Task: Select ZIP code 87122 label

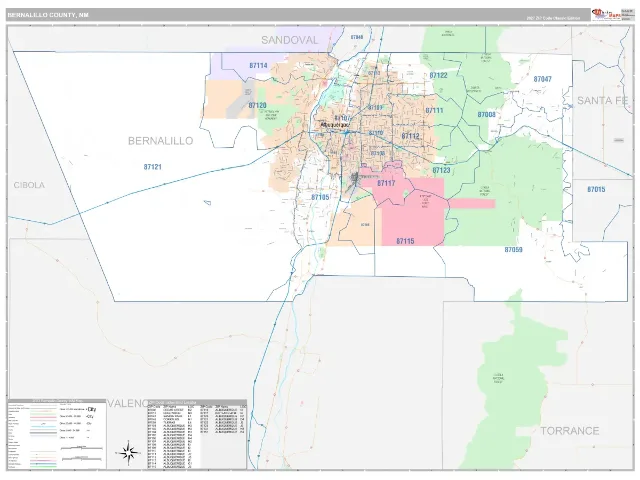Action: [x=438, y=76]
